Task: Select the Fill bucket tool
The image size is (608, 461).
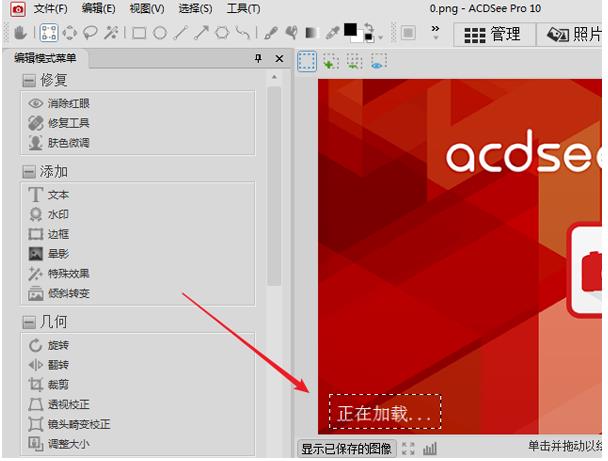Action: [x=292, y=33]
